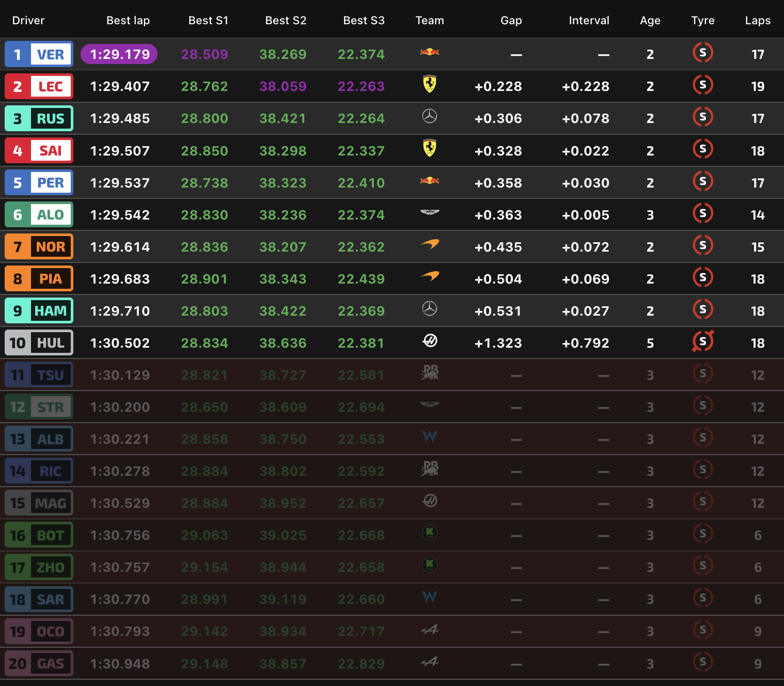Sort by the Best lap column header

pos(128,21)
